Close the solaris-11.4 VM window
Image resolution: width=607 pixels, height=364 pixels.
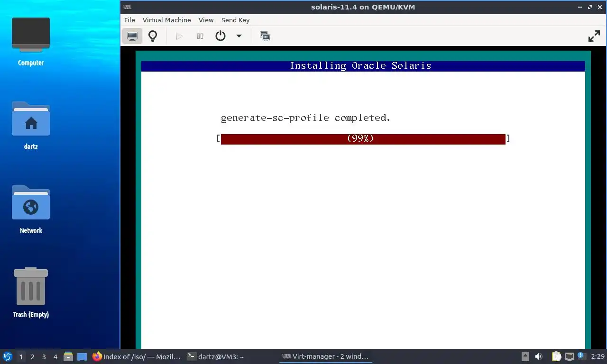coord(600,7)
